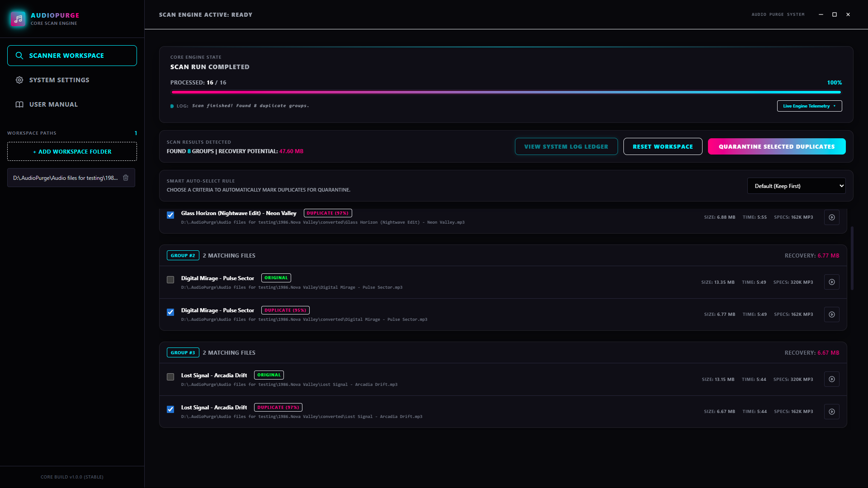
Task: Select the D:\.AudioPurge workspace path entry
Action: coord(71,178)
